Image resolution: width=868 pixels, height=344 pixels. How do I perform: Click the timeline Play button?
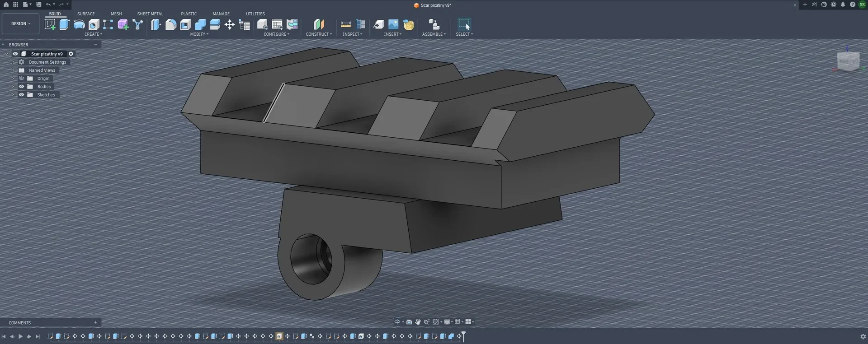tap(20, 337)
